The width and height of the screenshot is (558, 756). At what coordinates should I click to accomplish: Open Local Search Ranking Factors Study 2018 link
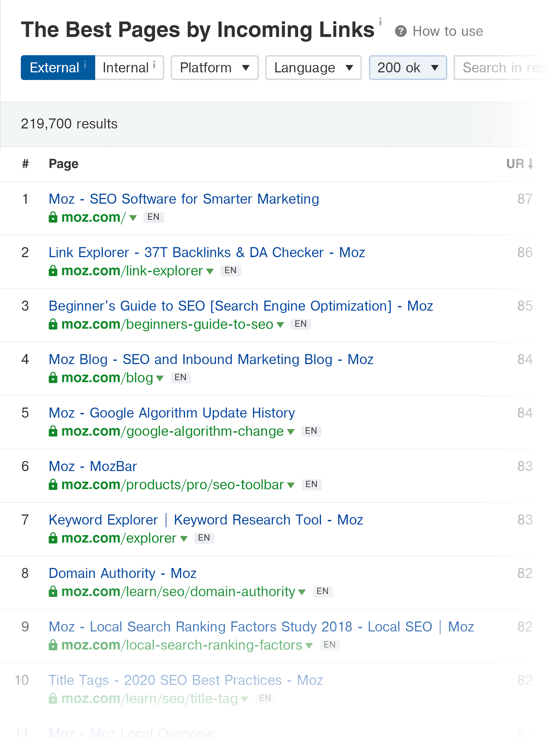point(261,627)
